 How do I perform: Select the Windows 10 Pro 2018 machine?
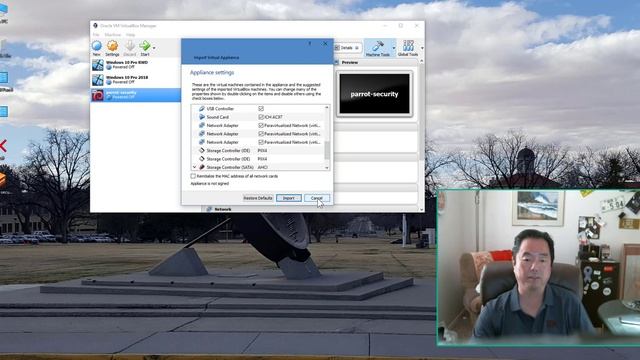pos(136,80)
